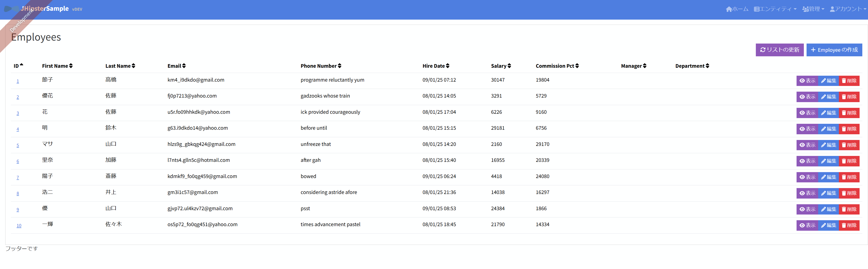Toggle sorting by Hire Date column
This screenshot has height=269, width=868.
click(436, 66)
